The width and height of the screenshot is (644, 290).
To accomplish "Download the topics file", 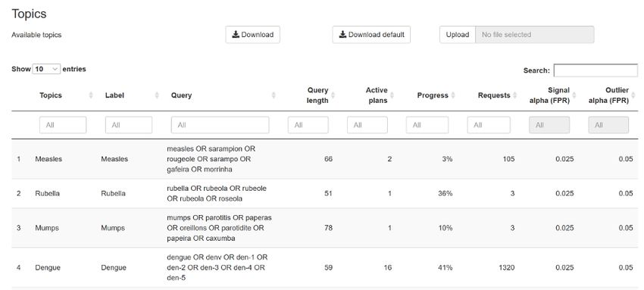I will click(x=252, y=35).
